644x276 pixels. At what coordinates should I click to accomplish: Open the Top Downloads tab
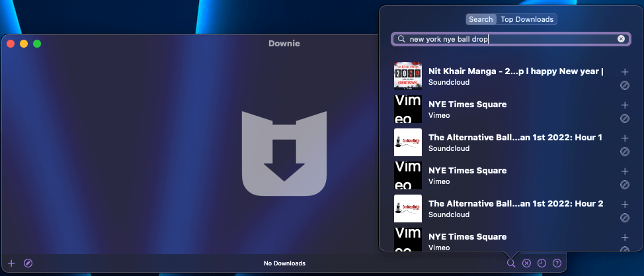tap(527, 19)
